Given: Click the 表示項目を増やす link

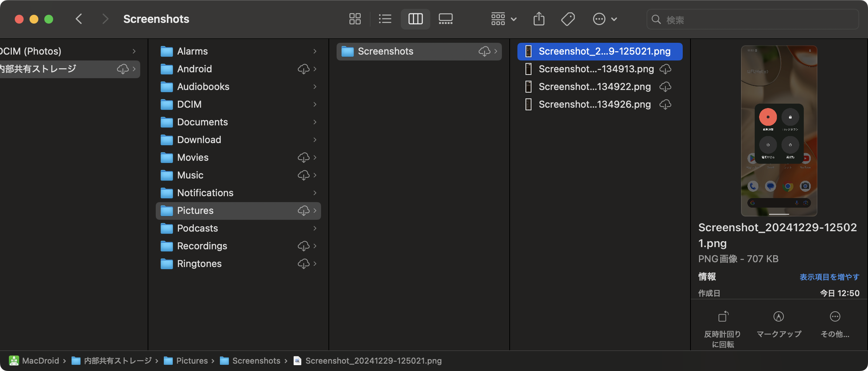Looking at the screenshot, I should point(829,277).
